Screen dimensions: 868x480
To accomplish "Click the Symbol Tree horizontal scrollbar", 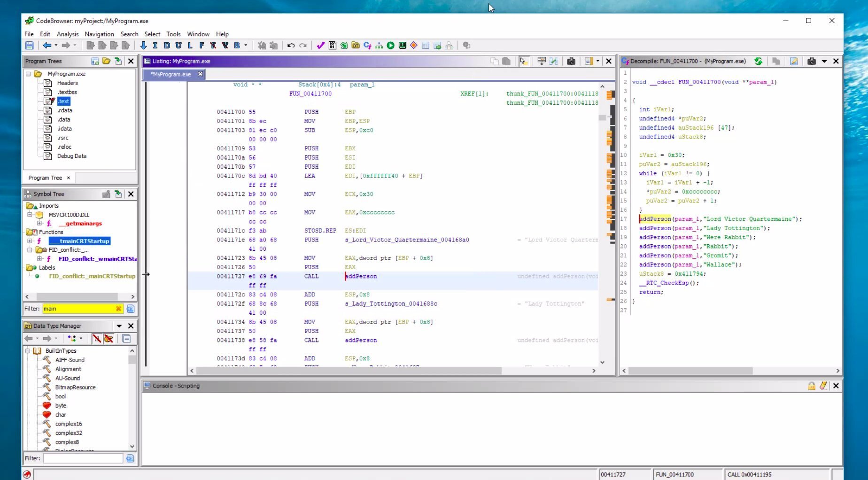I will pos(77,297).
